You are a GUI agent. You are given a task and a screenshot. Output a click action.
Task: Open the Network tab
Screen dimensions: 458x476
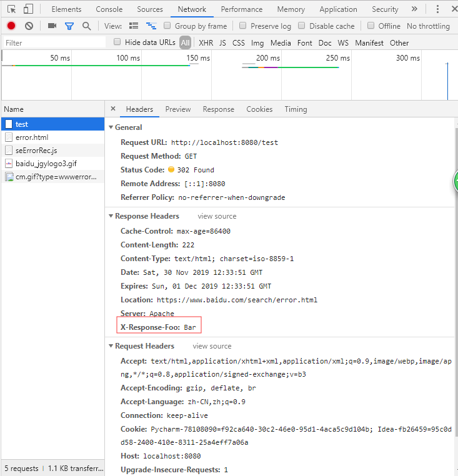point(192,9)
